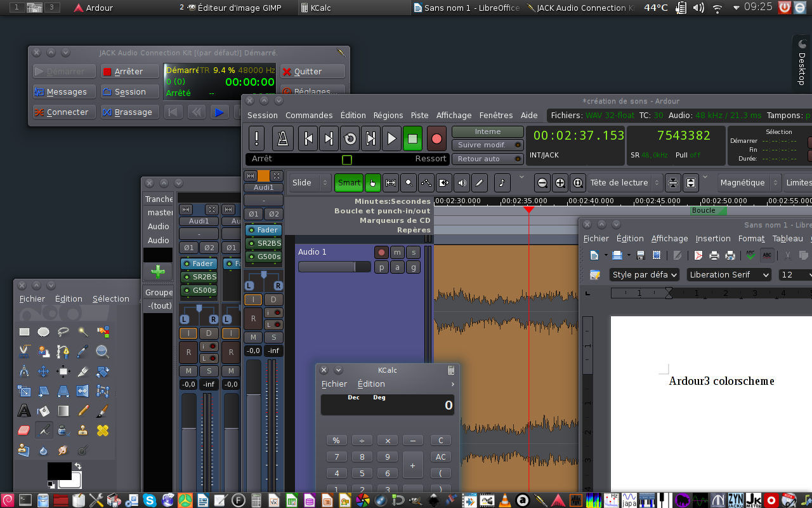Open Ardour Piste menu

pyautogui.click(x=419, y=116)
